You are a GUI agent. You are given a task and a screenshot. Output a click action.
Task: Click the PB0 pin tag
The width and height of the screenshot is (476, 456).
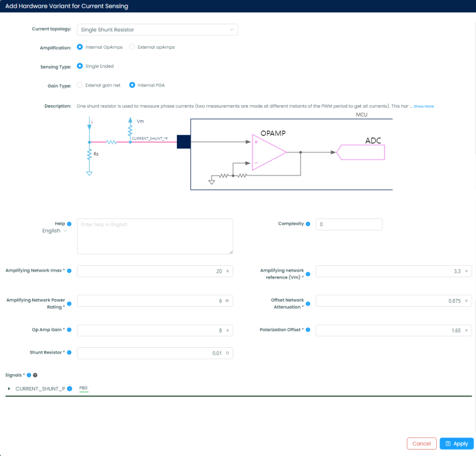pyautogui.click(x=83, y=388)
